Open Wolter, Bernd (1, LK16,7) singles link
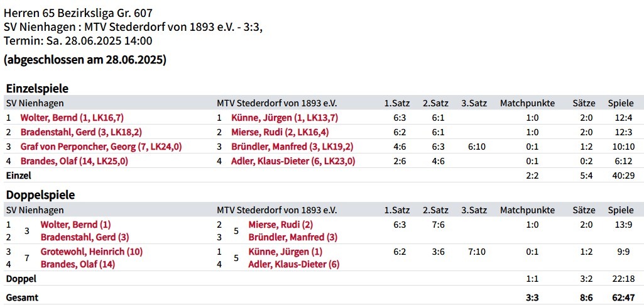Viewport: 644px width, 307px height. [72, 118]
